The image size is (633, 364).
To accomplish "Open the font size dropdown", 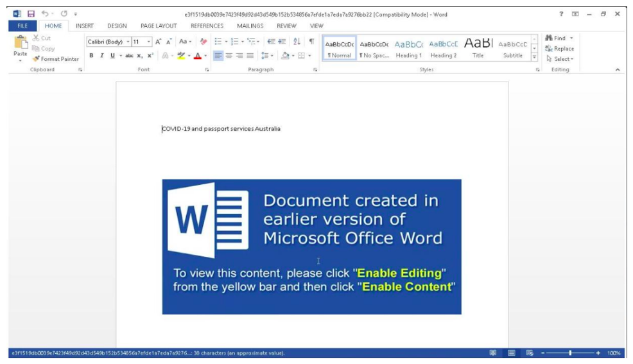I will pos(148,42).
